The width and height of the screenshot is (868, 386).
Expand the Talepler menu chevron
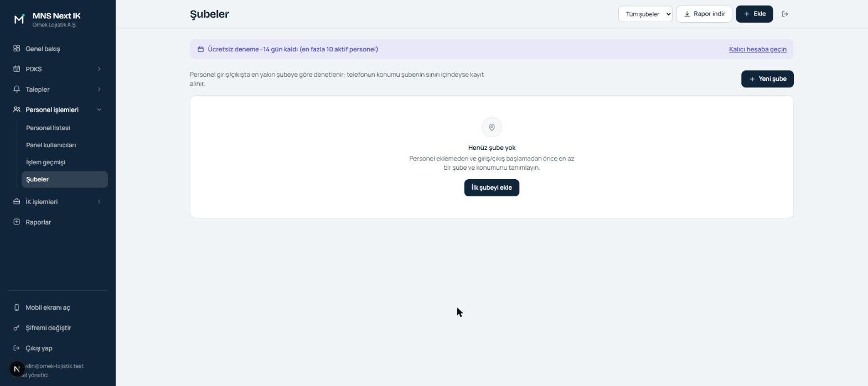(99, 90)
